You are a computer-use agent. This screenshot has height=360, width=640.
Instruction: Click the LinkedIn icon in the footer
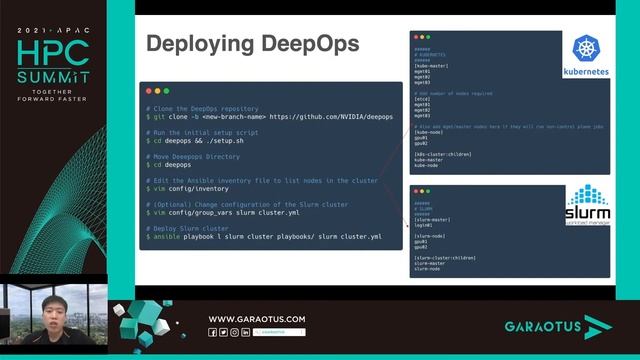point(245,332)
